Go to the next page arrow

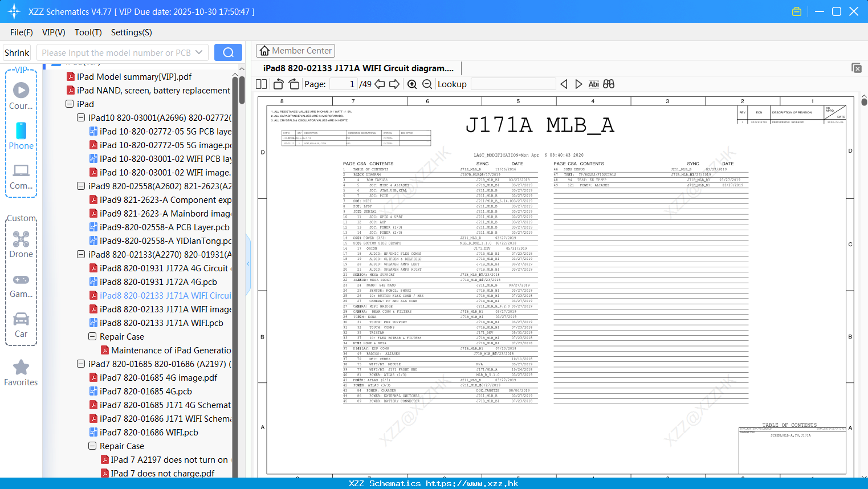(x=394, y=84)
